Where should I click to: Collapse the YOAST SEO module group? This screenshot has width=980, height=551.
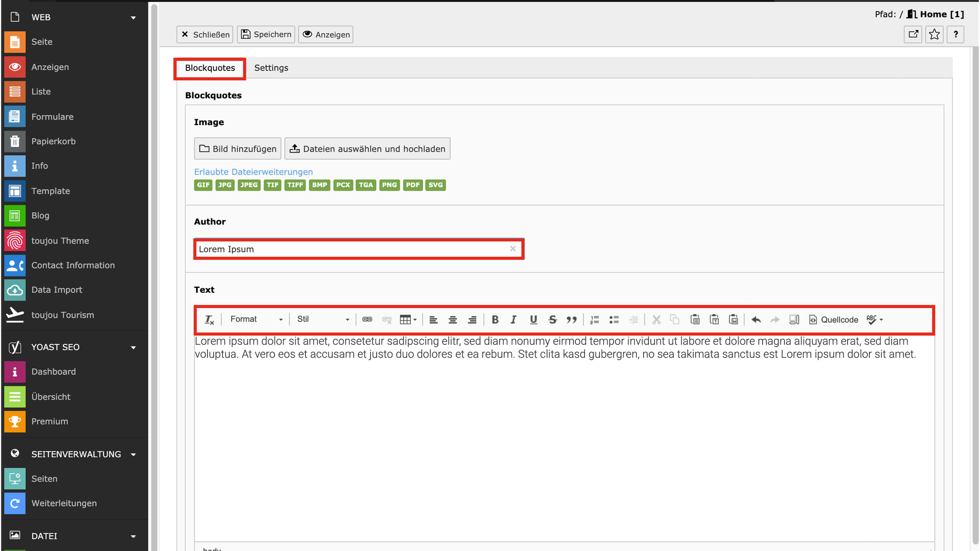coord(133,347)
